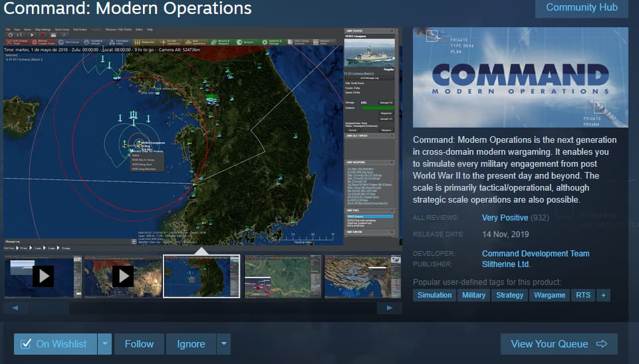Select the highlighted Korea map thumbnail
The height and width of the screenshot is (364, 639).
[x=201, y=276]
